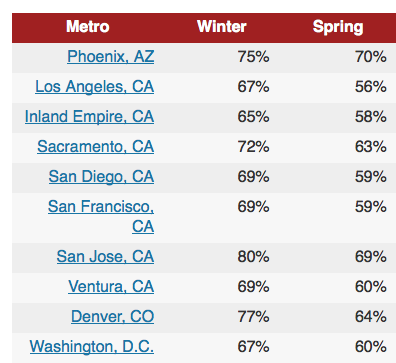Click Denver spring value 64%
This screenshot has height=363, width=396.
[x=371, y=317]
